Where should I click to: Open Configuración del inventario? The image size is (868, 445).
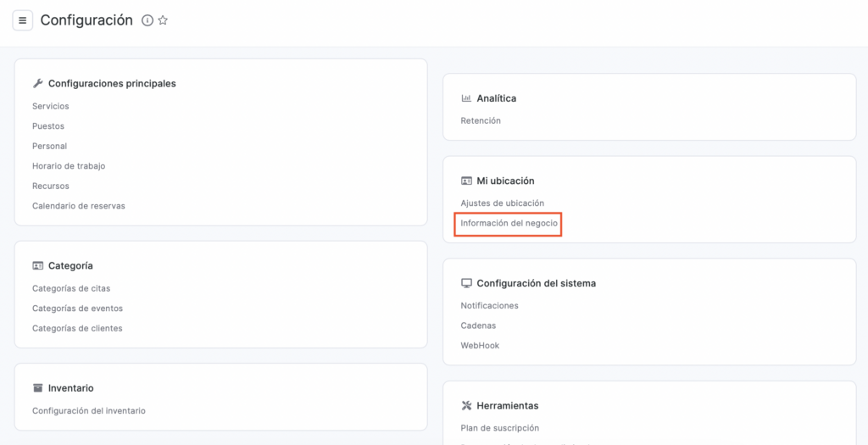pyautogui.click(x=88, y=411)
